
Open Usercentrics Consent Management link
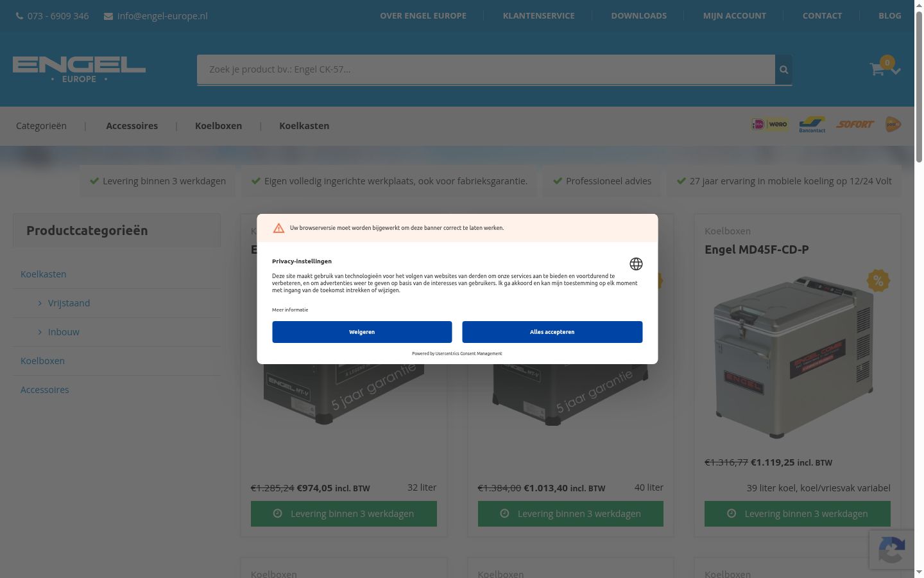pyautogui.click(x=469, y=354)
